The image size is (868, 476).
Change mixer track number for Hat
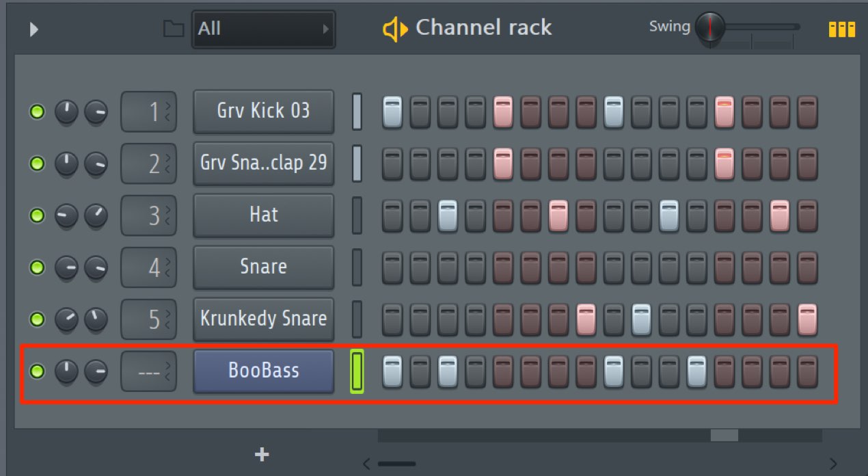click(x=149, y=215)
